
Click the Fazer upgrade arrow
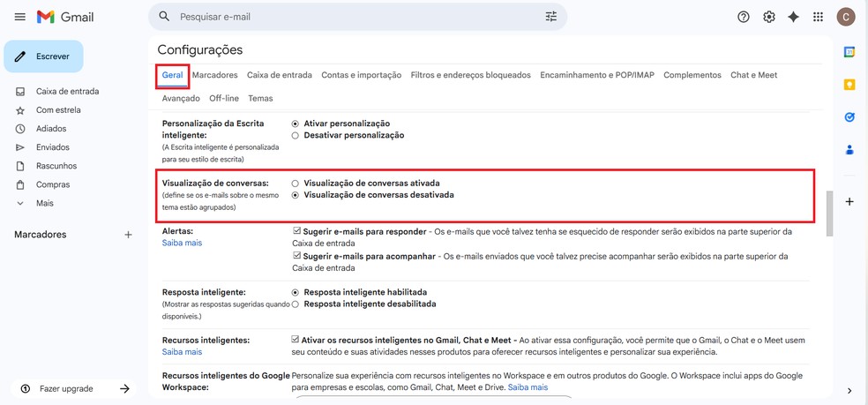coord(124,389)
